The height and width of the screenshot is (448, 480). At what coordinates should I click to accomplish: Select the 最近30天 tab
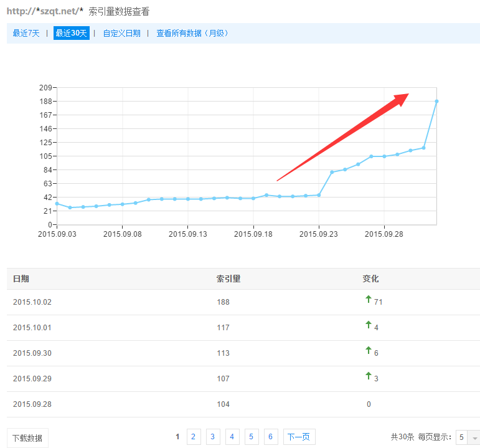pos(72,33)
